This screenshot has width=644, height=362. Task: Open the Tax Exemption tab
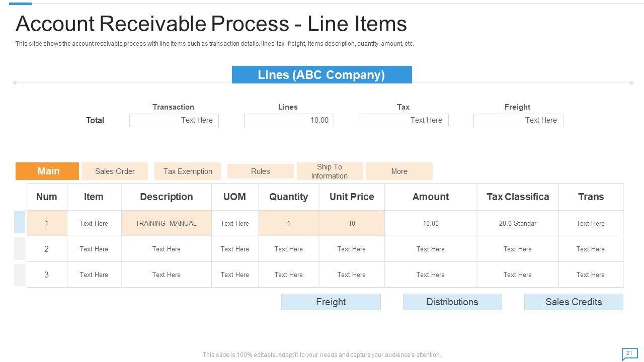coord(188,171)
